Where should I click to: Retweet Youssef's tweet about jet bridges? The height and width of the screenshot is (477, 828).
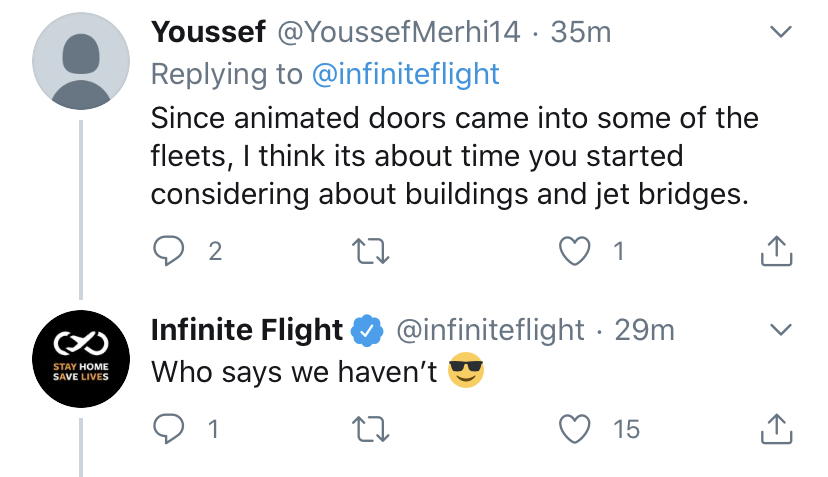click(x=370, y=252)
